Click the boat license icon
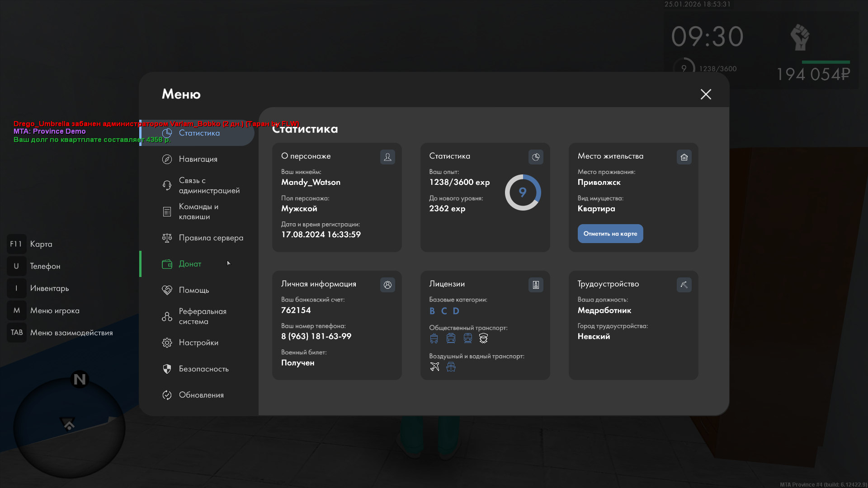868x488 pixels. (451, 367)
